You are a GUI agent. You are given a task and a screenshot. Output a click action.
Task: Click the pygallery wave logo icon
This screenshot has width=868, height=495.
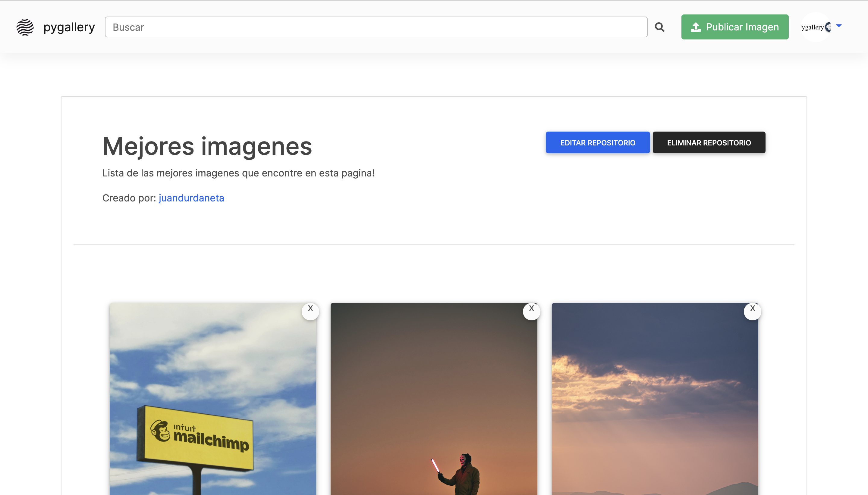point(25,27)
